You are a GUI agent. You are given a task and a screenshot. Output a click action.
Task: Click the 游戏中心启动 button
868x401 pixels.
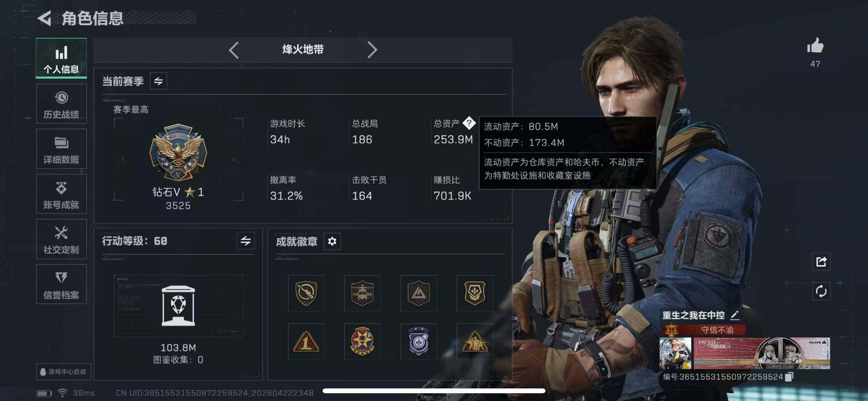[x=64, y=372]
